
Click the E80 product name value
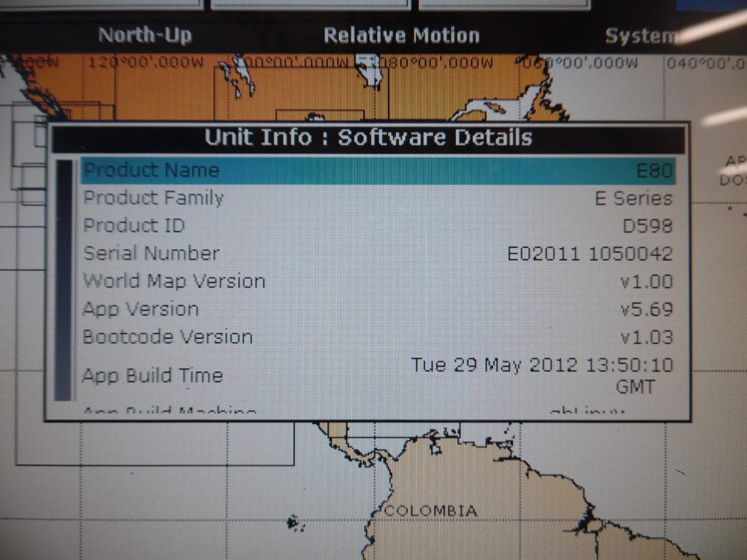[654, 170]
